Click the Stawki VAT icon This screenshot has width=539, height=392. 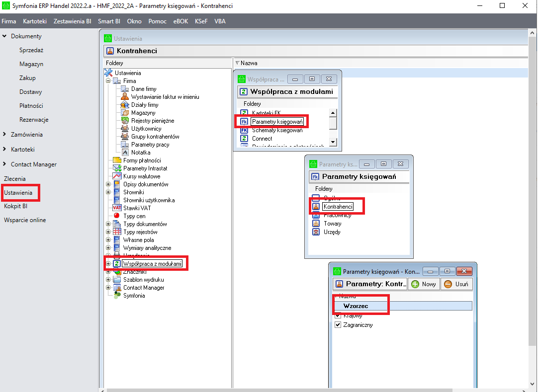tap(117, 208)
